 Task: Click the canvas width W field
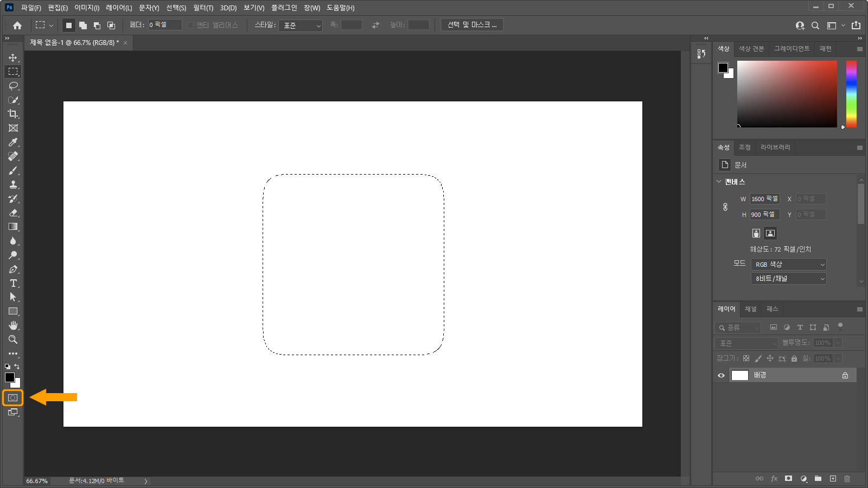765,199
